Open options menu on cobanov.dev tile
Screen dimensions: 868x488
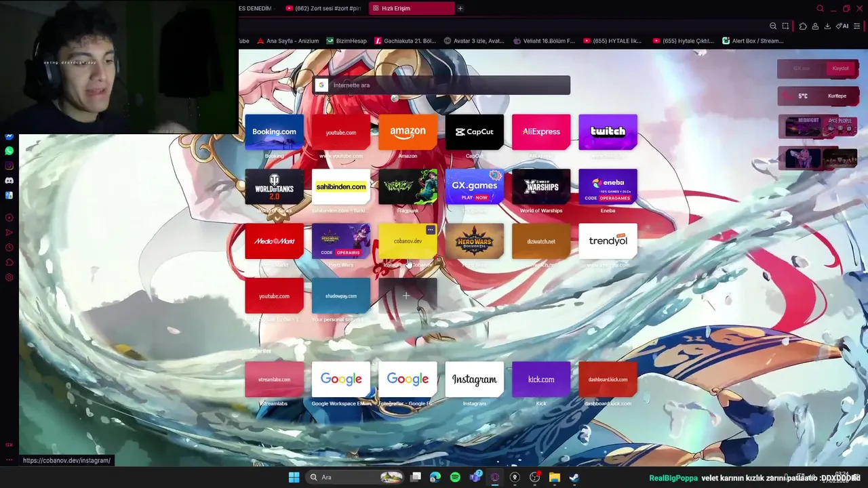(x=430, y=230)
